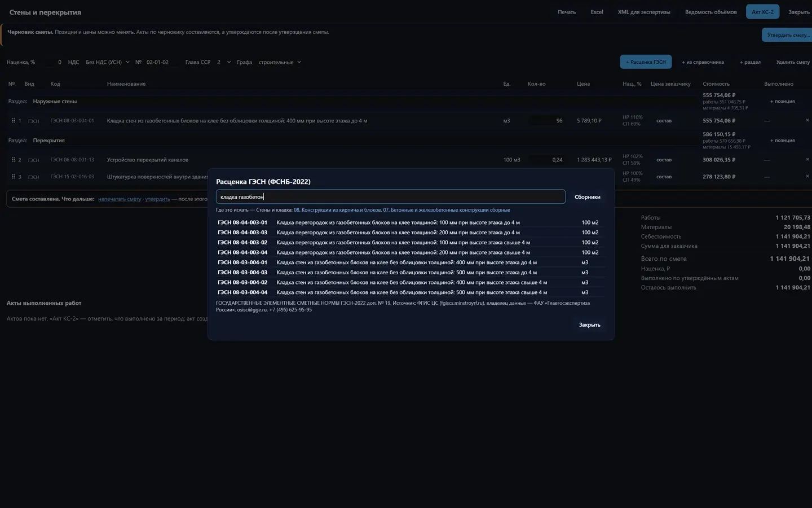Delete the 278 123,80 ₽ row via ×
The width and height of the screenshot is (812, 508).
807,176
